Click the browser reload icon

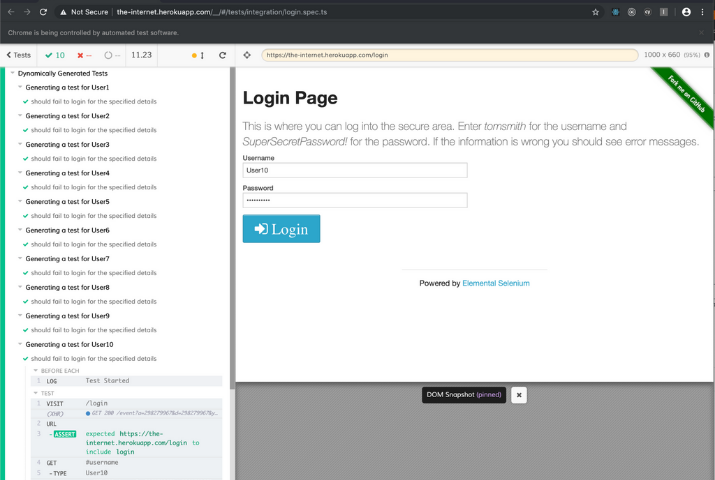tap(44, 12)
